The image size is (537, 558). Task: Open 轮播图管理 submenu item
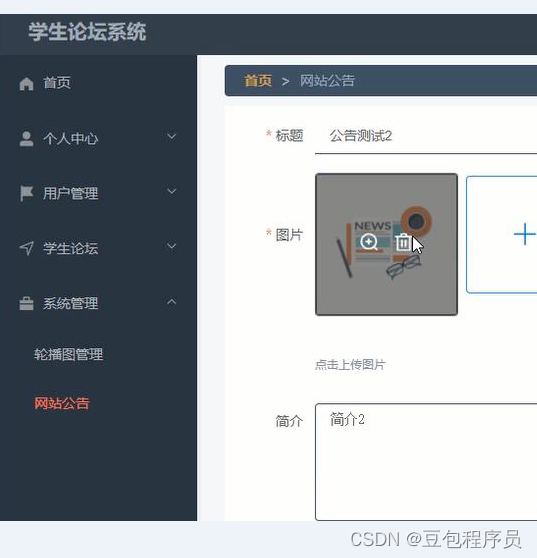69,354
